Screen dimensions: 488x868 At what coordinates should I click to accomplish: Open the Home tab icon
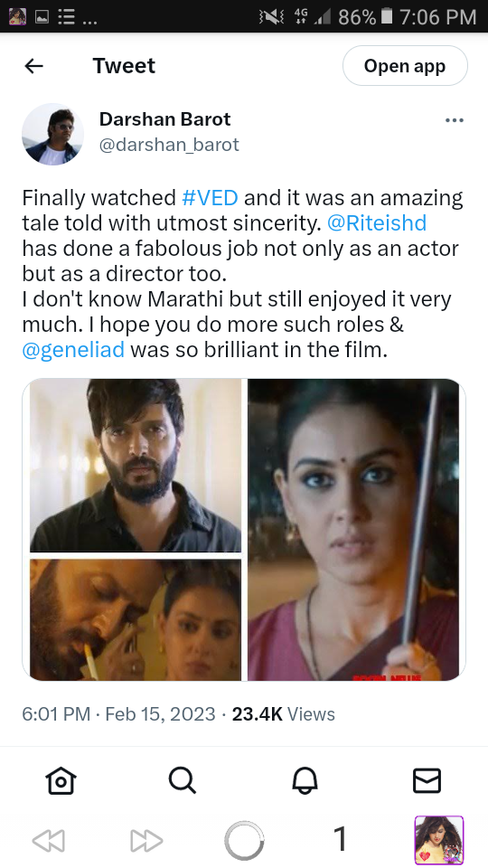pyautogui.click(x=61, y=781)
